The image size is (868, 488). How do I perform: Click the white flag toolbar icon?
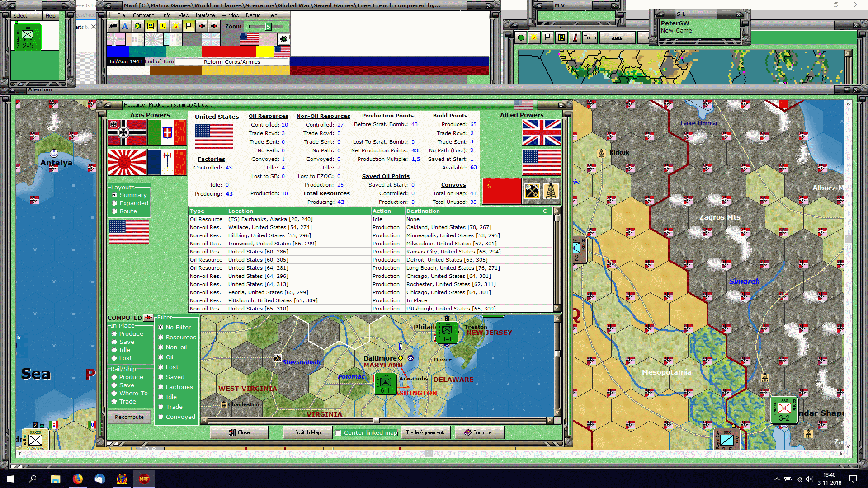(x=189, y=26)
